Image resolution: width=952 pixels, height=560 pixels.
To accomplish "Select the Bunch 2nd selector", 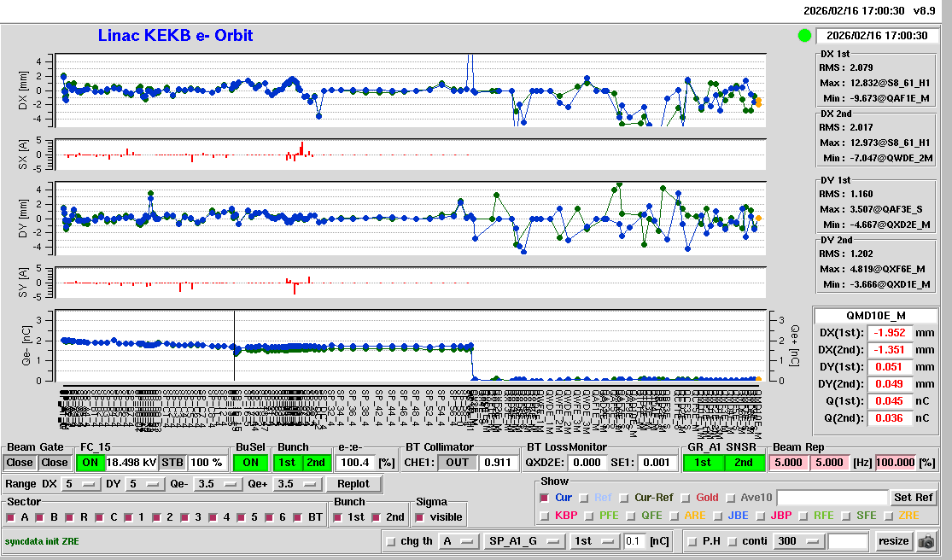I will 315,463.
